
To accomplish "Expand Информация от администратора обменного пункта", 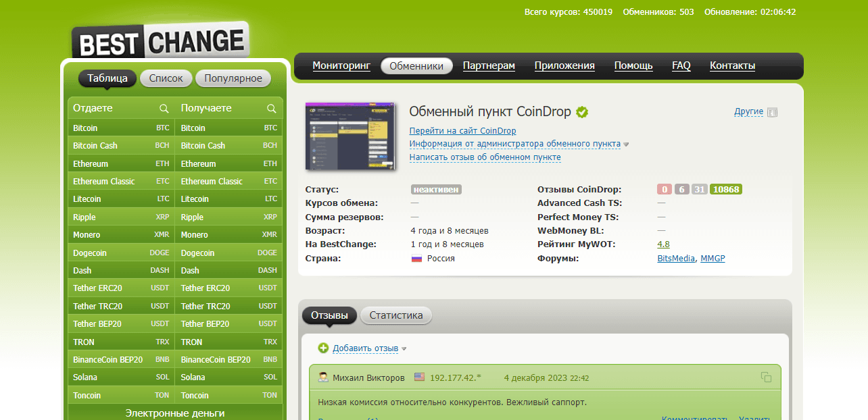I will 514,144.
